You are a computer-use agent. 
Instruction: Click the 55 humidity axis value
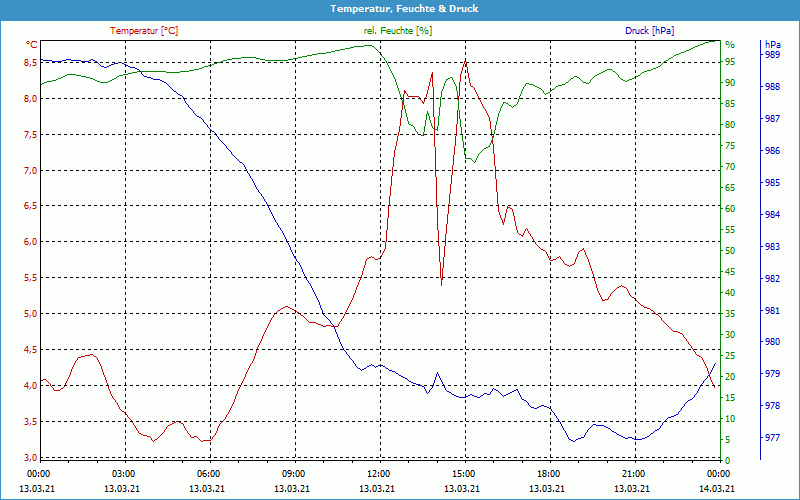click(730, 230)
